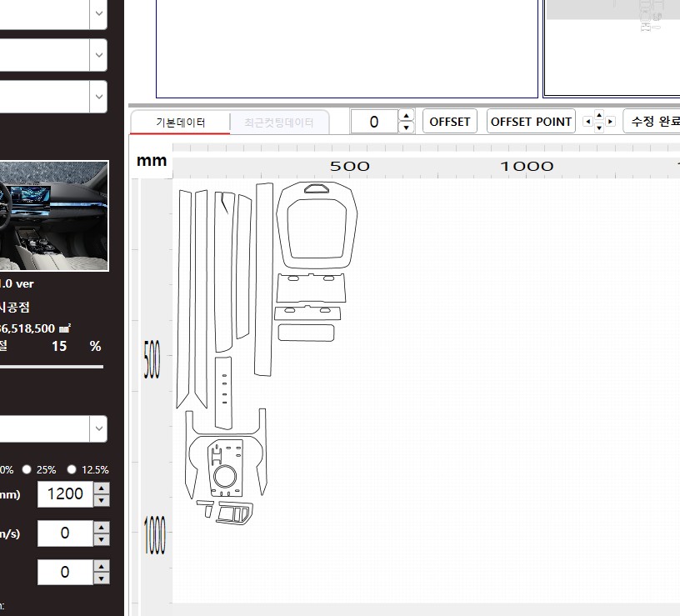Click the offset value decrement arrow
The width and height of the screenshot is (680, 616).
(x=406, y=128)
